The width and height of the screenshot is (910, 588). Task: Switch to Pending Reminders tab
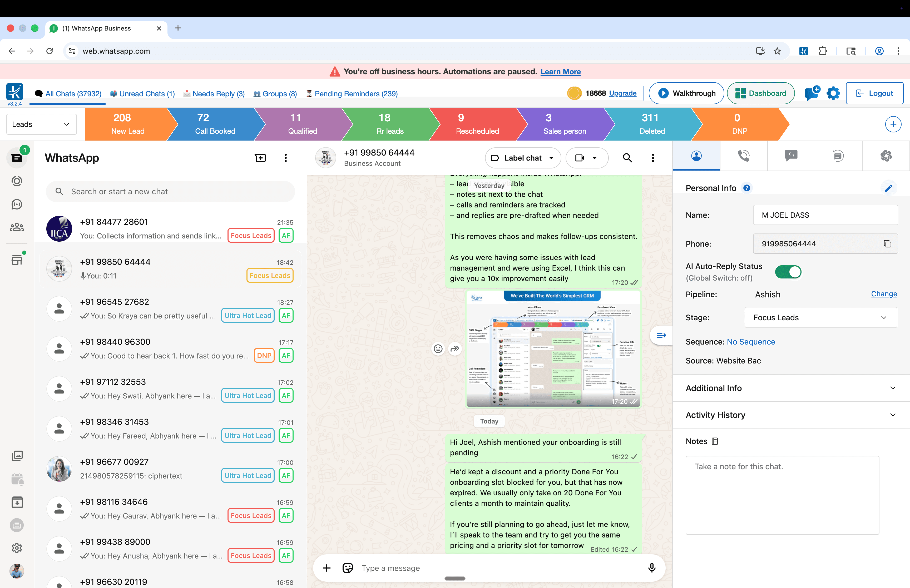click(x=352, y=93)
